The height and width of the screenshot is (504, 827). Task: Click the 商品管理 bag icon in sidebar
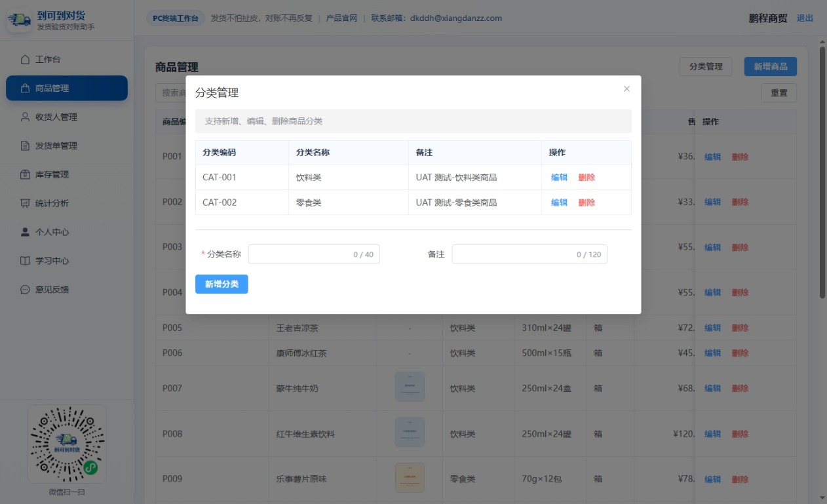tap(25, 88)
